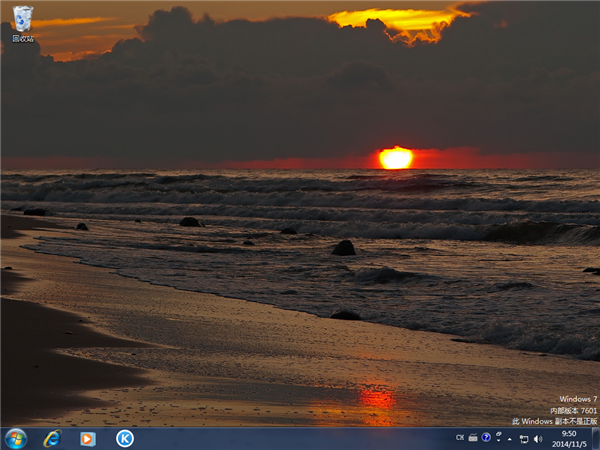Click the 9:50 clock time
This screenshot has width=600, height=450.
[x=568, y=433]
